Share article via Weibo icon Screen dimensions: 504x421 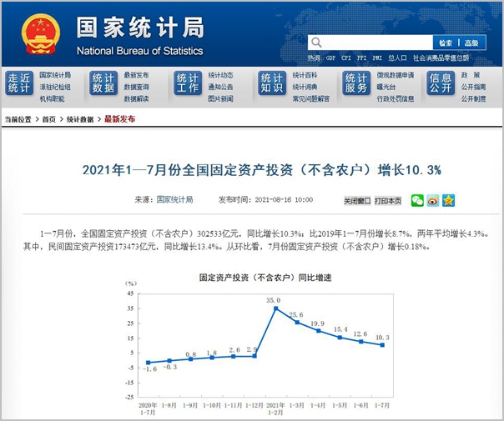click(x=432, y=200)
